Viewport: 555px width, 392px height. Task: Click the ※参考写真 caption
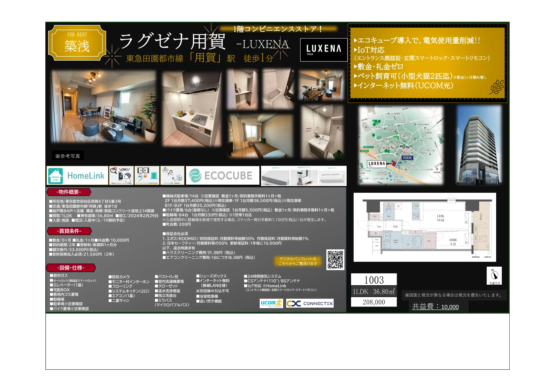(x=68, y=156)
